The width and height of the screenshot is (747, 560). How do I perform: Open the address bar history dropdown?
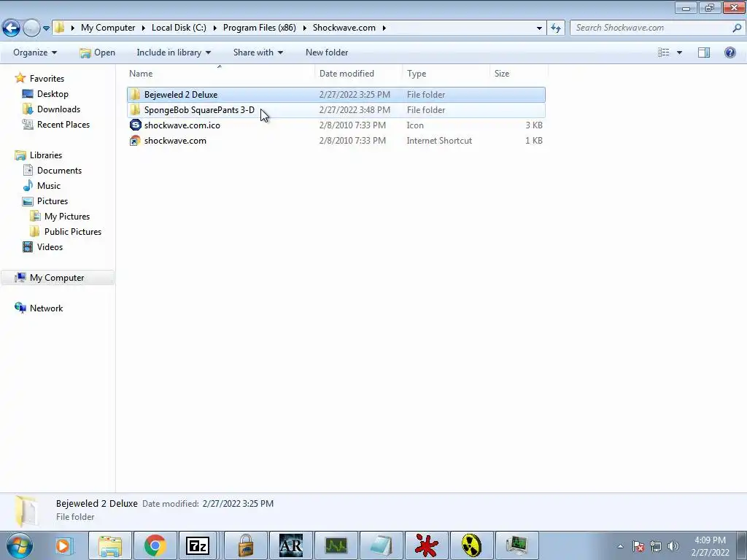[x=539, y=28]
